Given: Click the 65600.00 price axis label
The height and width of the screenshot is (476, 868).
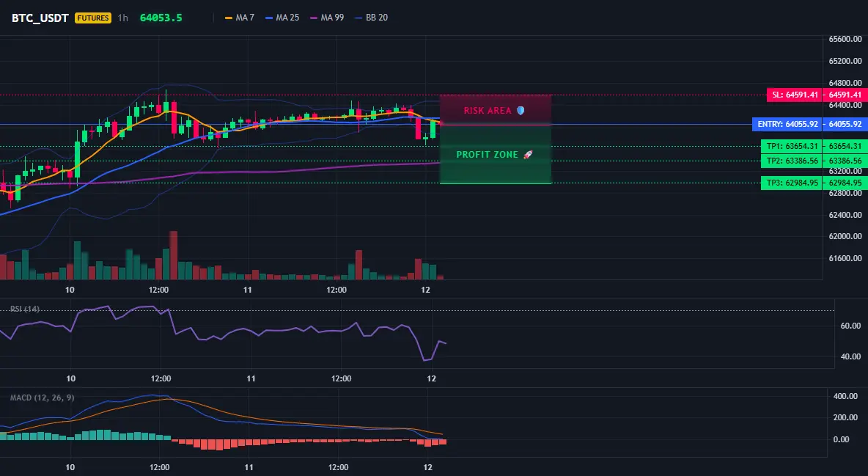Looking at the screenshot, I should pos(845,39).
